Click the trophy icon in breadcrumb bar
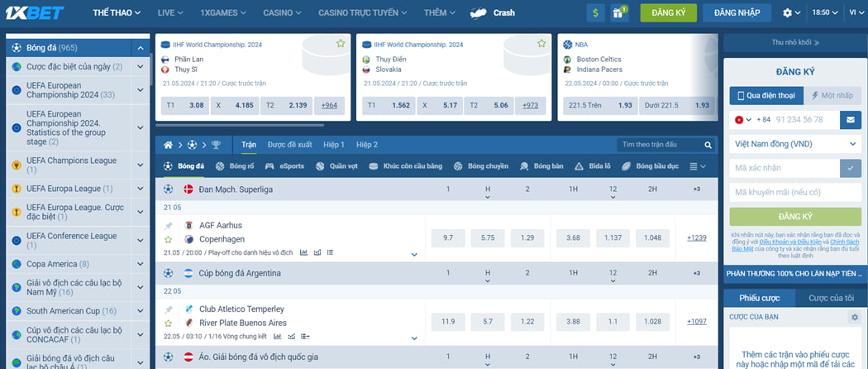This screenshot has width=868, height=369. pos(216,145)
